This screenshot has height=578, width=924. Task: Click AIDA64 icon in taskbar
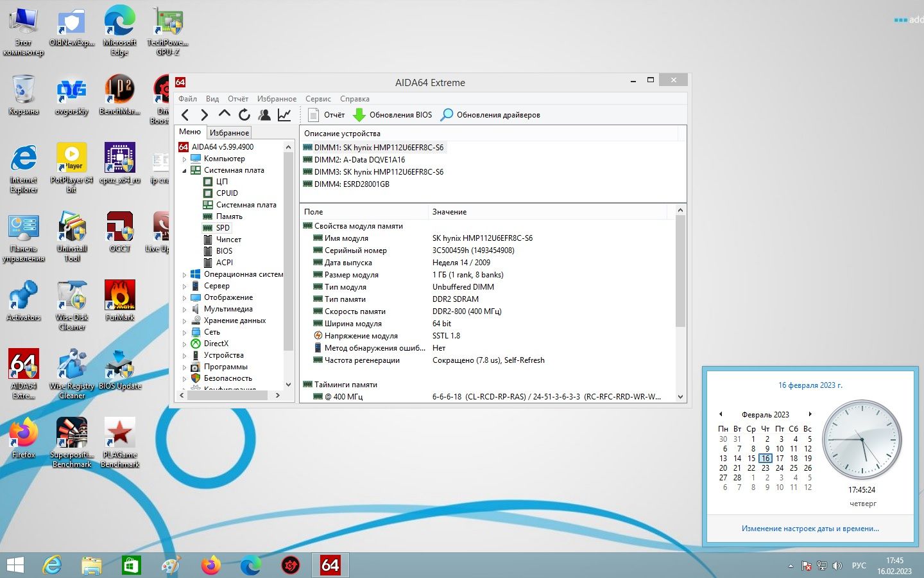point(330,565)
